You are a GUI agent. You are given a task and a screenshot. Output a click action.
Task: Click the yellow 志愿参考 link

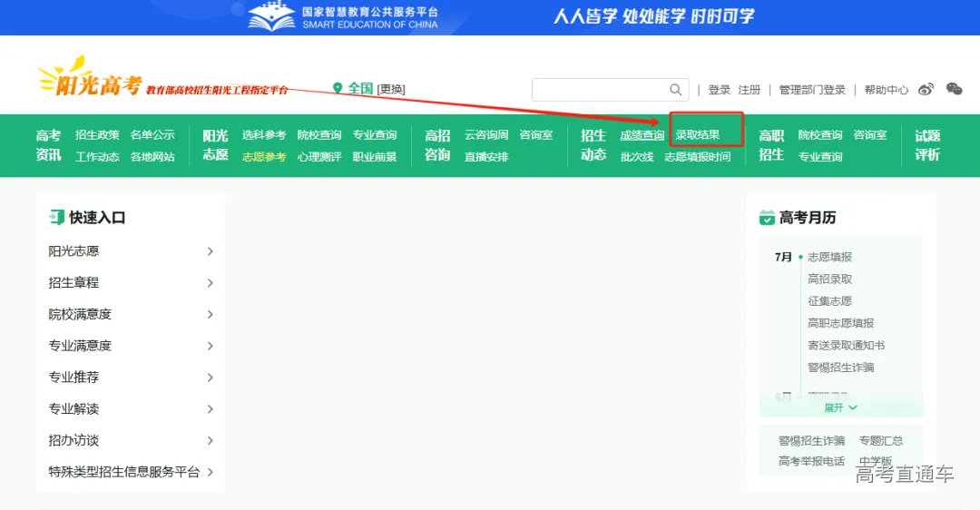(x=264, y=157)
